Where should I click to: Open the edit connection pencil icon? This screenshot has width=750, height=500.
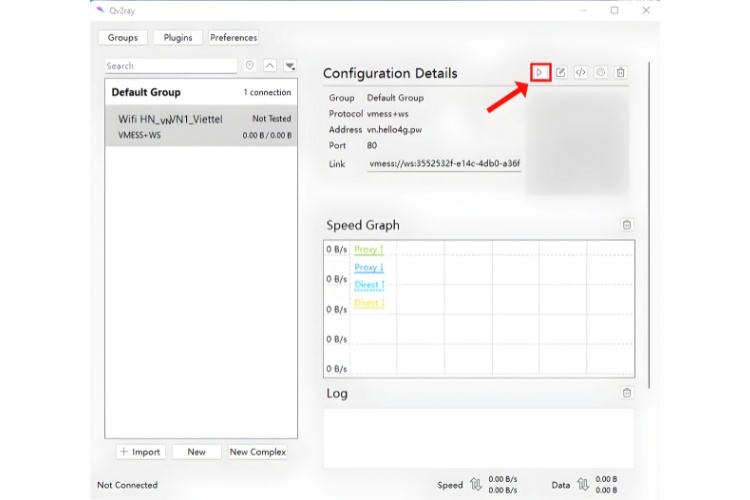pos(561,72)
